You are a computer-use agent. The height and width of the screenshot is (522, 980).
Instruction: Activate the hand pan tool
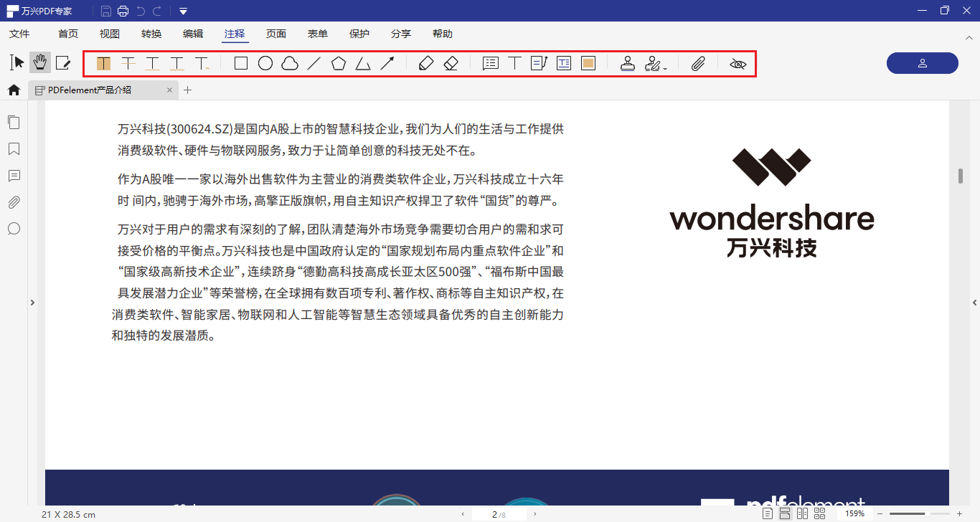(40, 62)
